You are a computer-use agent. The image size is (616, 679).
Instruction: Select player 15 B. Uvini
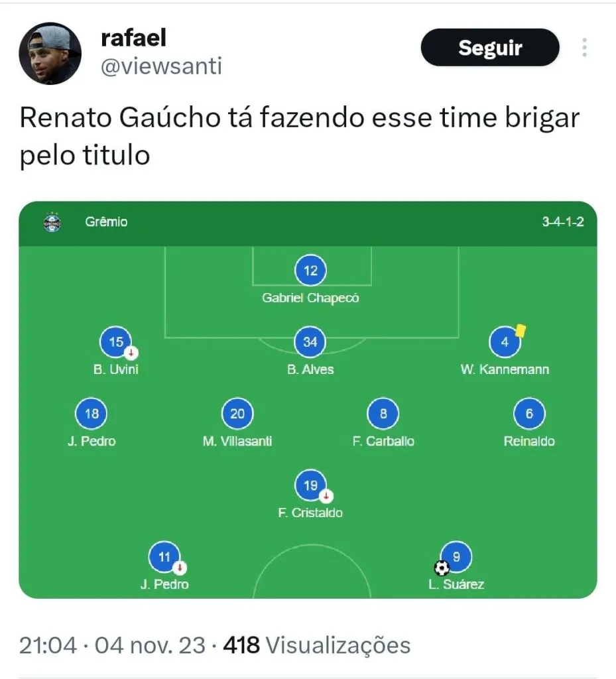coord(116,342)
